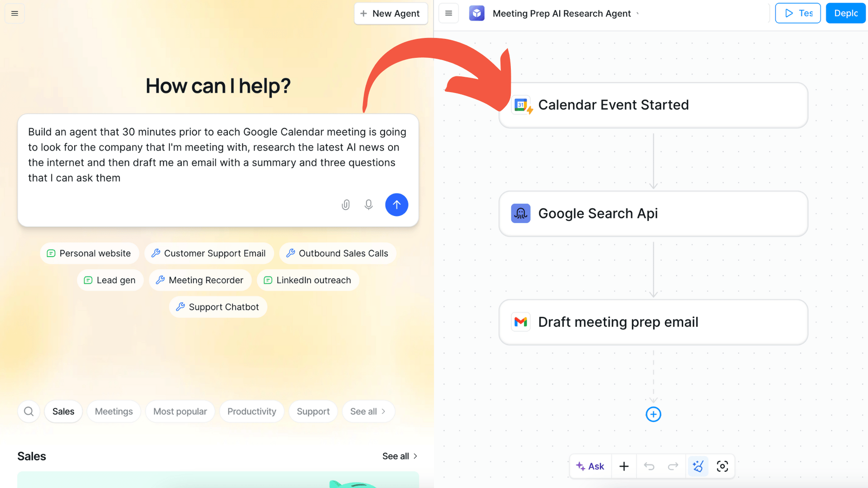Select the Google Search Api node

pyautogui.click(x=653, y=213)
